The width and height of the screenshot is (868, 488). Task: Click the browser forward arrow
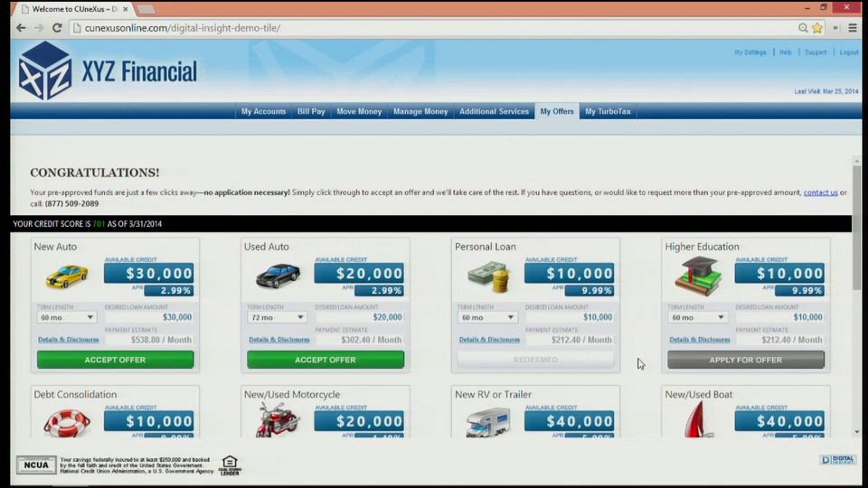[x=39, y=28]
